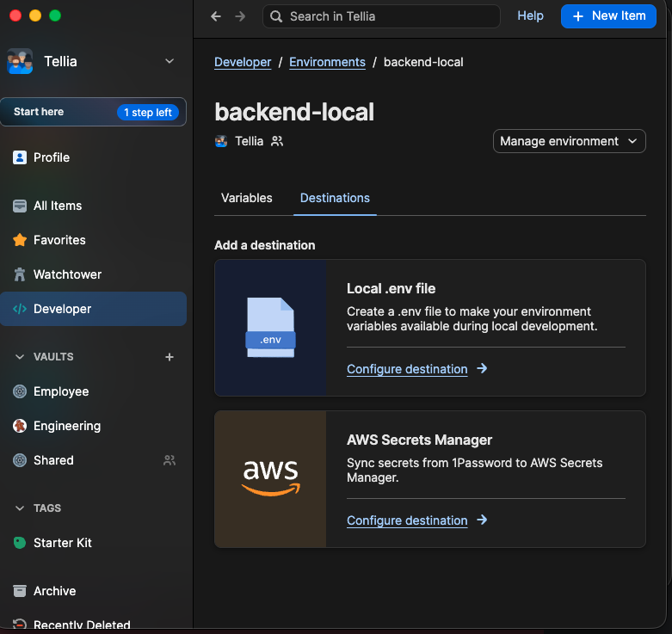This screenshot has height=634, width=672.
Task: Click the AWS logo thumbnail
Action: point(270,479)
